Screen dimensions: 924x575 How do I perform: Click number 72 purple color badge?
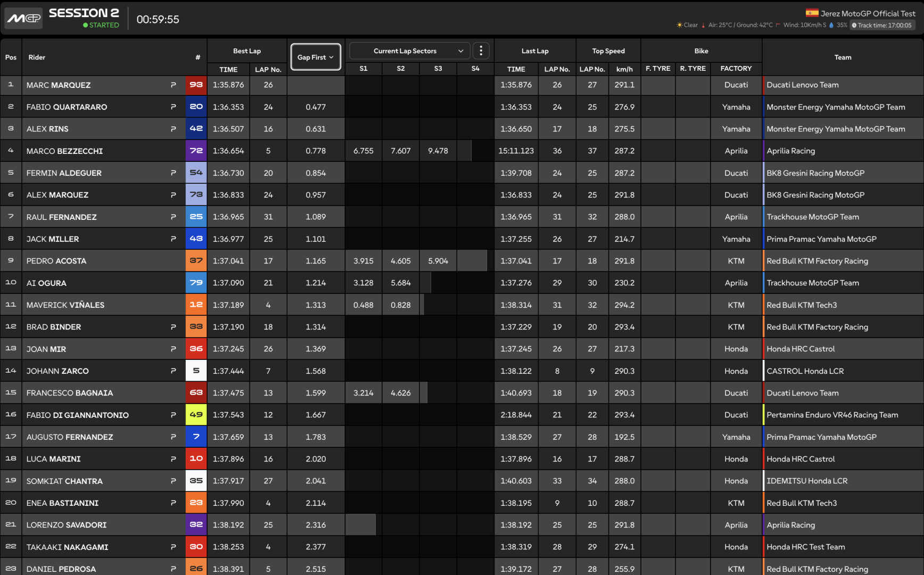click(196, 151)
